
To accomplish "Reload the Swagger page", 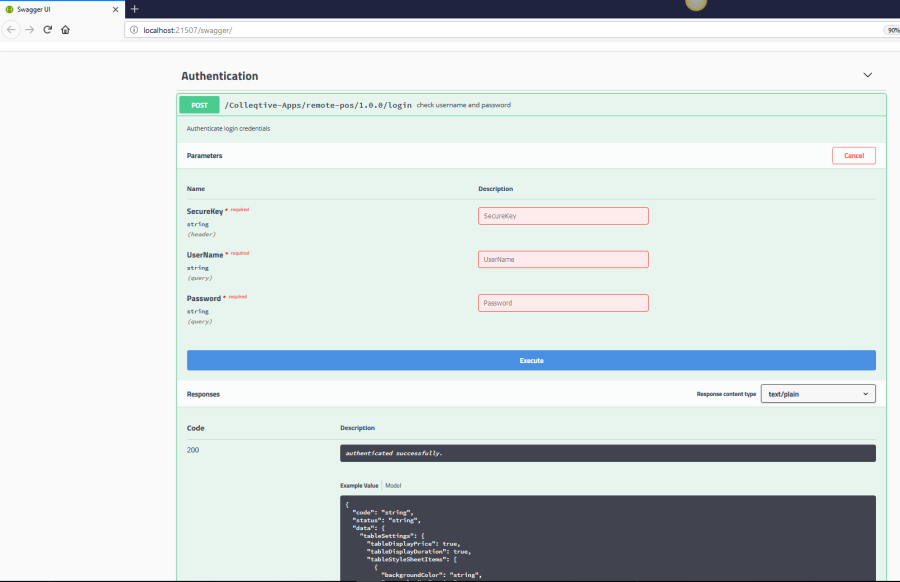I will tap(47, 30).
